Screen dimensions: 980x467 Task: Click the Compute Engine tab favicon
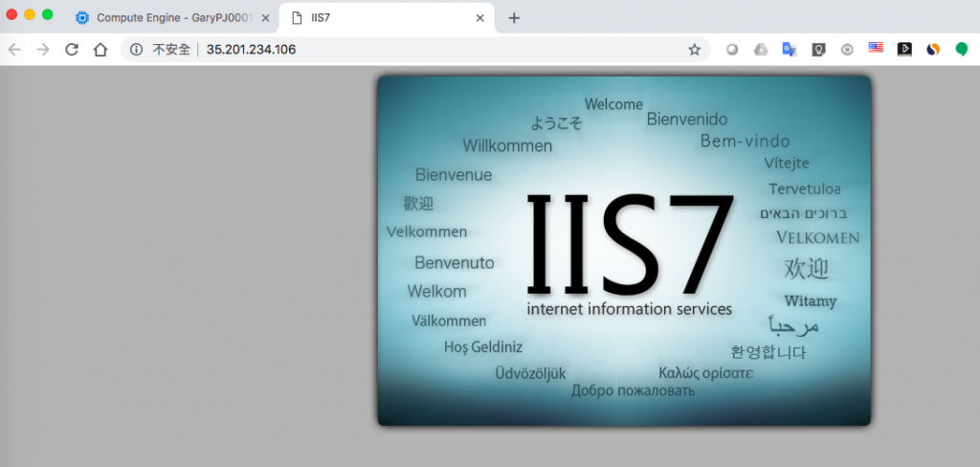[x=82, y=18]
